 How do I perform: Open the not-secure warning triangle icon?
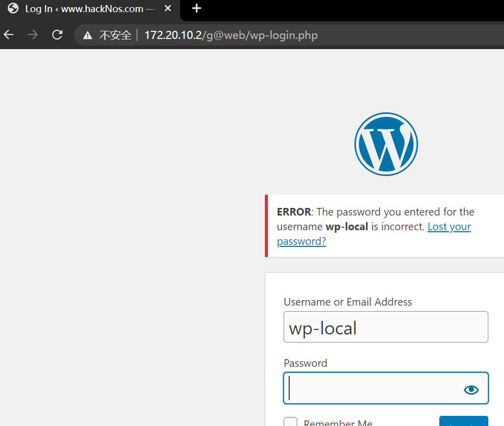pos(87,35)
